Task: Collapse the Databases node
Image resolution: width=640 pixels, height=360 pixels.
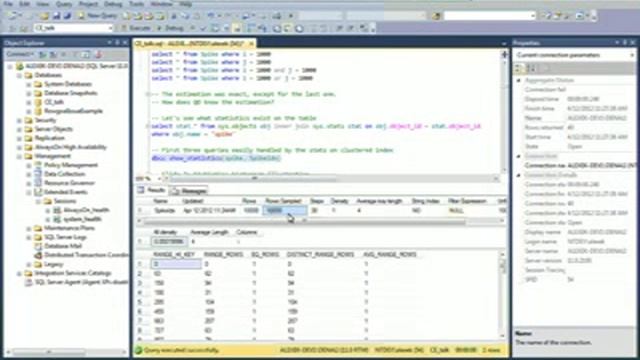Action: (19, 75)
